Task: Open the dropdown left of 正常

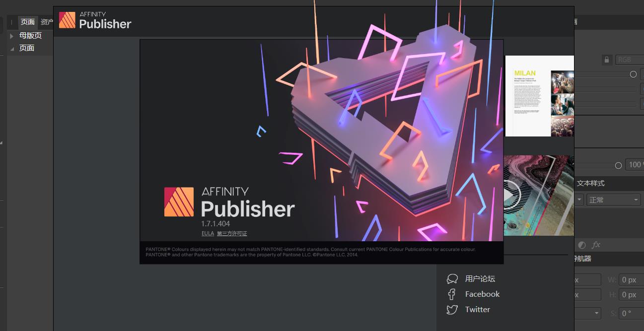Action: tap(579, 200)
